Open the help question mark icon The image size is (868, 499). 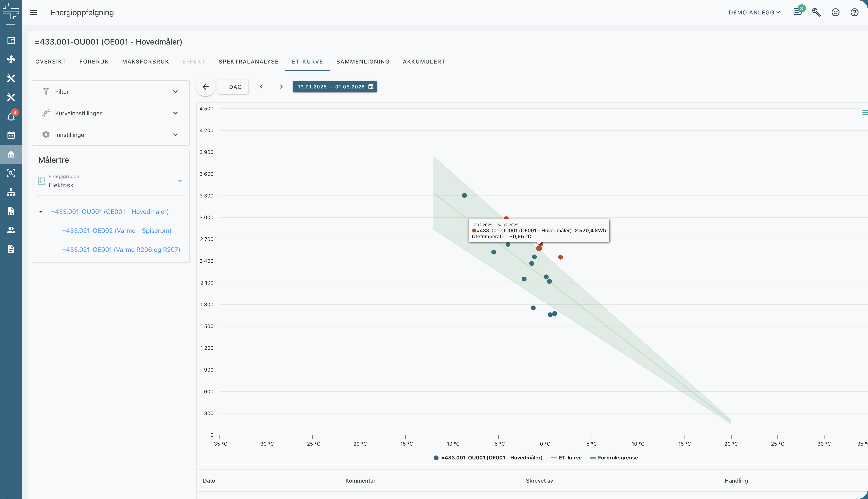click(x=854, y=12)
